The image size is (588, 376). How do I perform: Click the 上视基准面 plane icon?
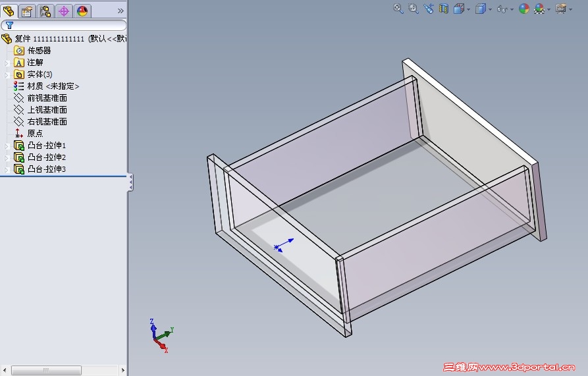click(x=18, y=110)
